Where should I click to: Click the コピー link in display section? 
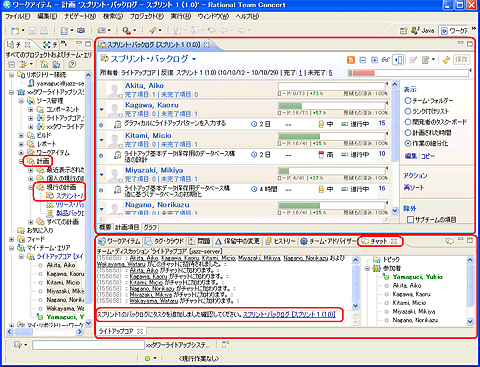click(x=428, y=156)
